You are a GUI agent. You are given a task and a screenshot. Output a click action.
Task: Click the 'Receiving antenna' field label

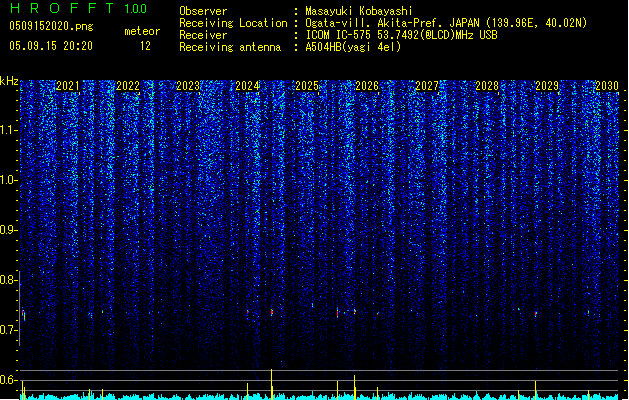[230, 47]
